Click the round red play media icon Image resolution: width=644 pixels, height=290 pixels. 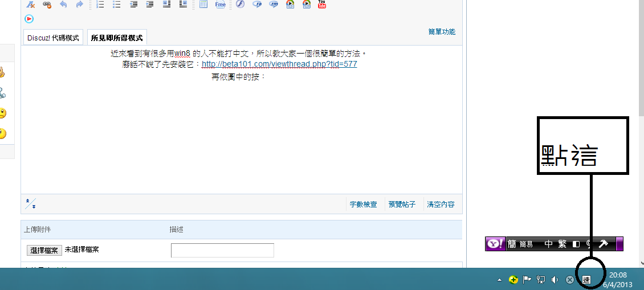28,19
